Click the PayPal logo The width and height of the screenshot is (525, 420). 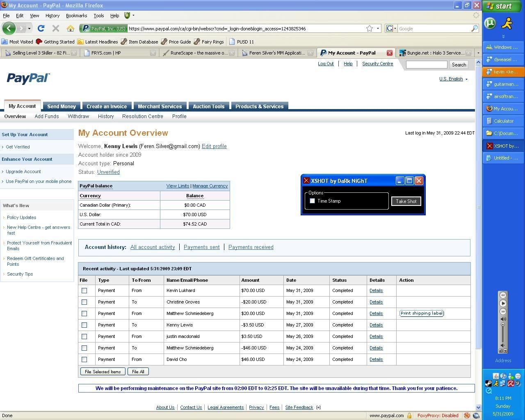pyautogui.click(x=28, y=78)
